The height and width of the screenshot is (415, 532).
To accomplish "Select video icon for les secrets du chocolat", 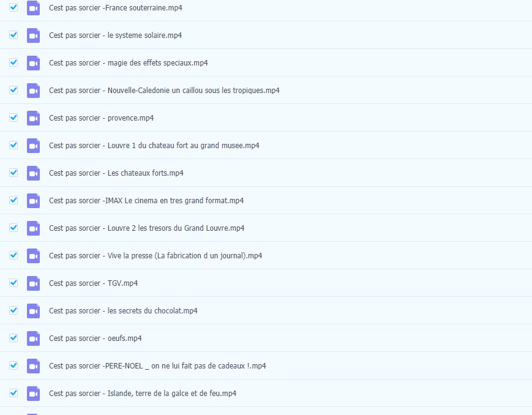I will 33,311.
